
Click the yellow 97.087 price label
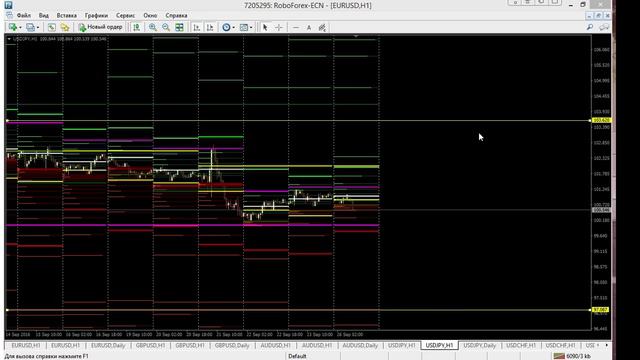(600, 310)
